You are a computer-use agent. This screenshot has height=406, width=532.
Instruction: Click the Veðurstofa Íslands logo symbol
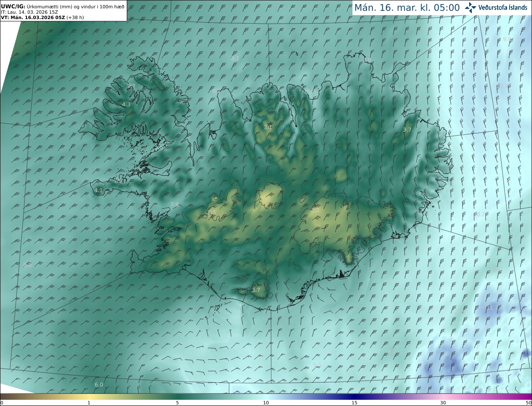(470, 7)
